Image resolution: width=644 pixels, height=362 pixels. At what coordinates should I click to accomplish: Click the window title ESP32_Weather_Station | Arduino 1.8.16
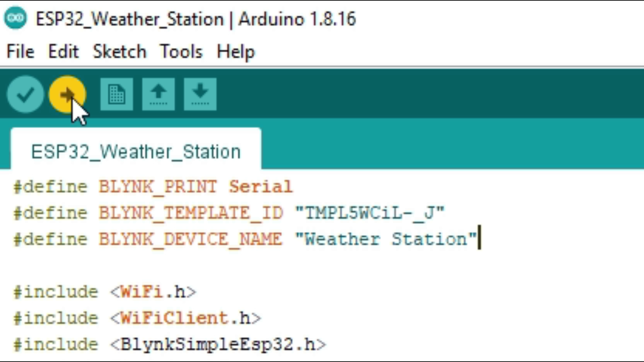196,19
